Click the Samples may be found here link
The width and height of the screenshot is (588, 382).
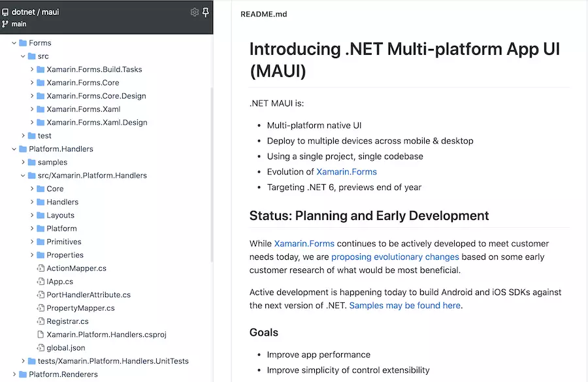pyautogui.click(x=405, y=305)
